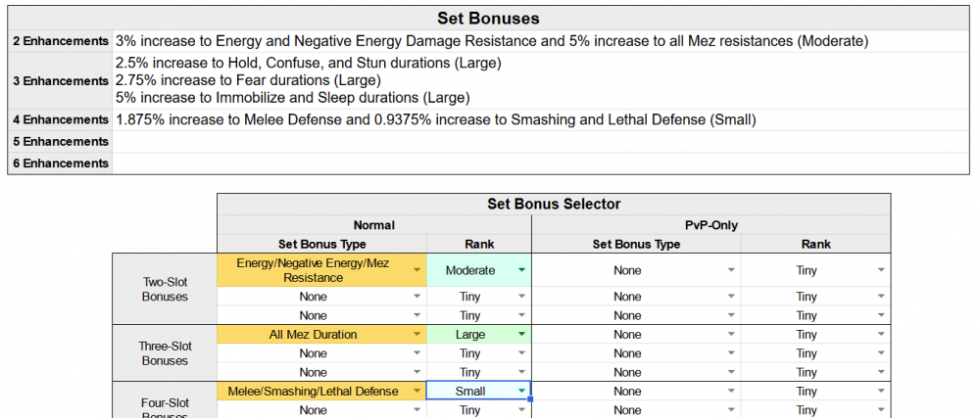
Task: Select the Set Bonus Selector header cell
Action: tap(554, 205)
